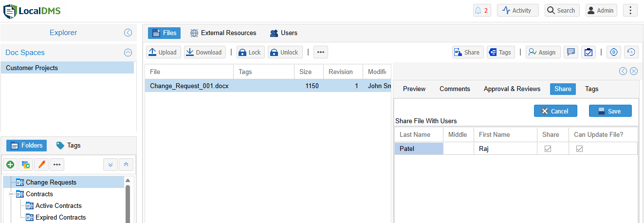Sort by the File column header
644x223 pixels.
pyautogui.click(x=189, y=72)
